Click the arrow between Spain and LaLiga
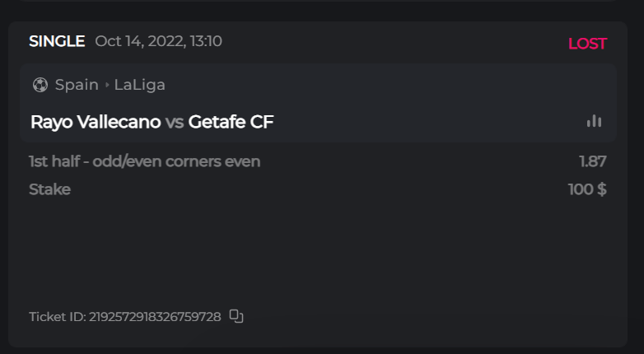 [x=106, y=85]
